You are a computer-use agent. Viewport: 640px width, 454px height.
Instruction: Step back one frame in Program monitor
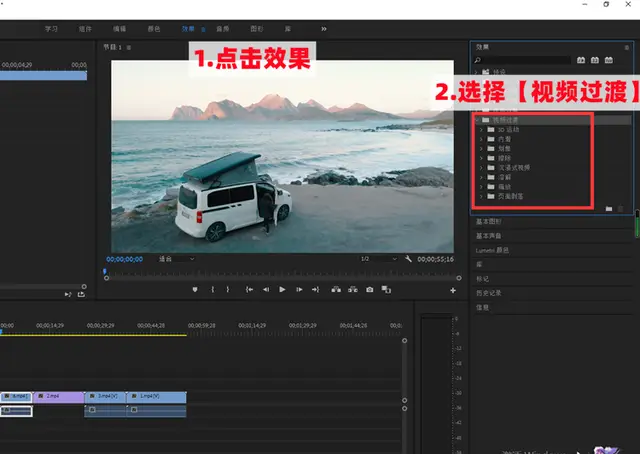(266, 289)
